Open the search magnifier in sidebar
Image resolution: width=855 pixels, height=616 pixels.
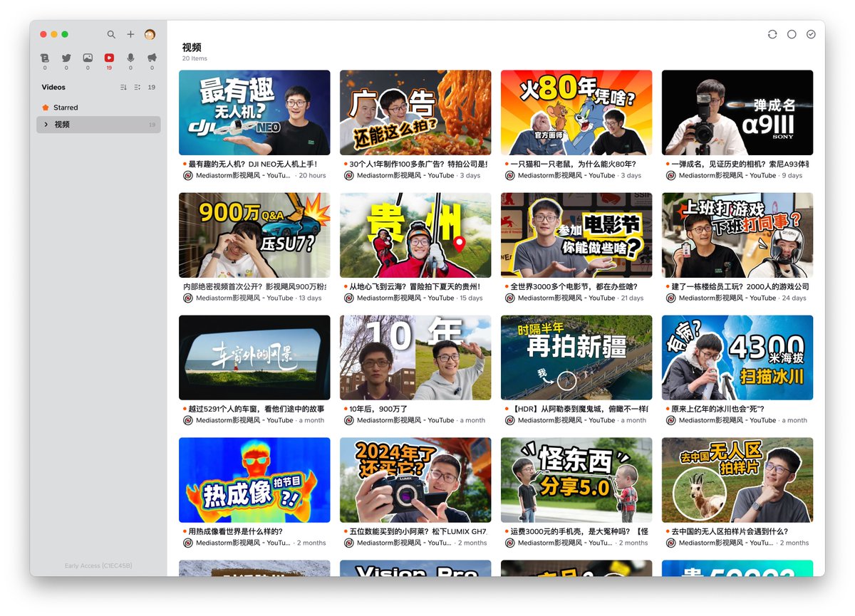(111, 34)
